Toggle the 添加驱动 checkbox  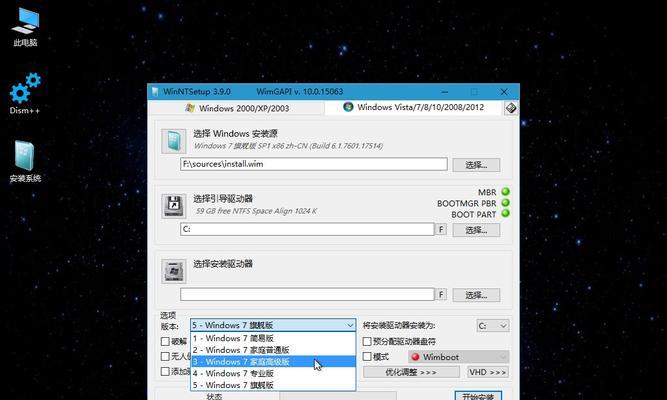click(x=165, y=371)
